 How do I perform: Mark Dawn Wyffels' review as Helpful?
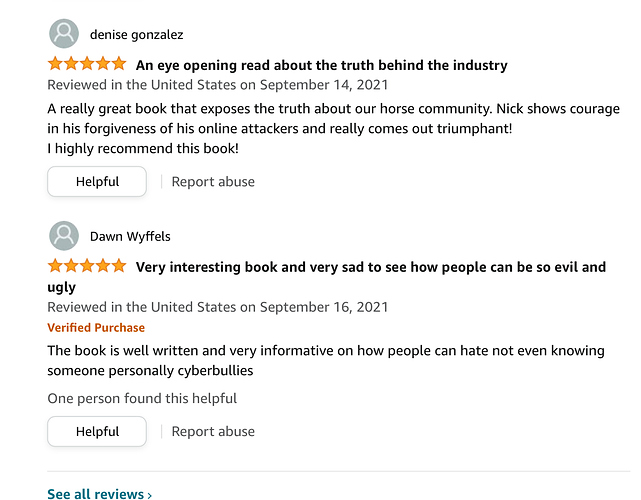pos(97,431)
